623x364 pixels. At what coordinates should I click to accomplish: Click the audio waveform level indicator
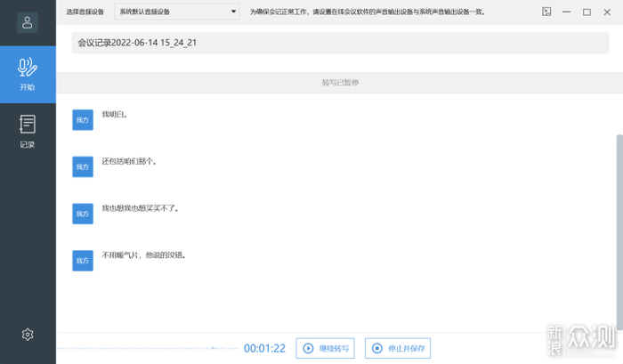[148, 348]
